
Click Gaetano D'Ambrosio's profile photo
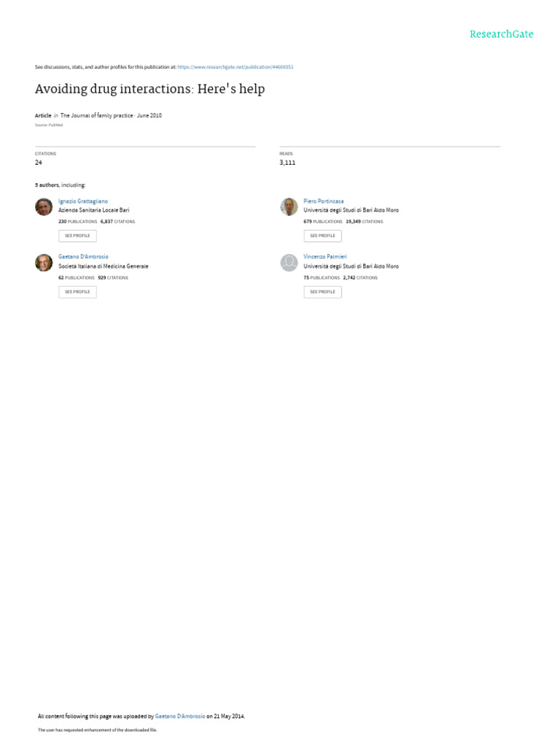tap(44, 263)
